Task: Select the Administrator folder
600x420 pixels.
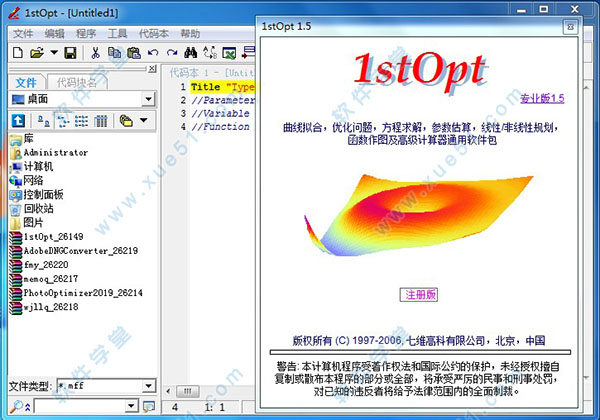Action: (49, 153)
